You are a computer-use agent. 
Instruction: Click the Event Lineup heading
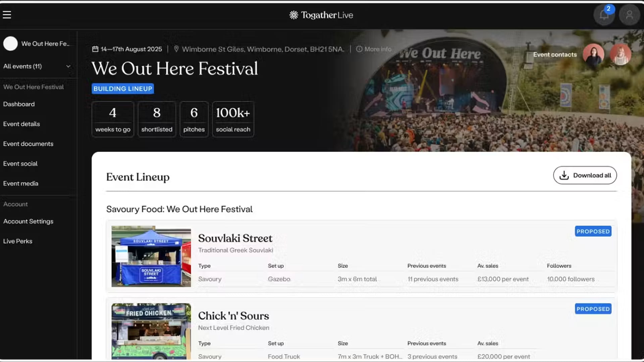[x=138, y=177]
